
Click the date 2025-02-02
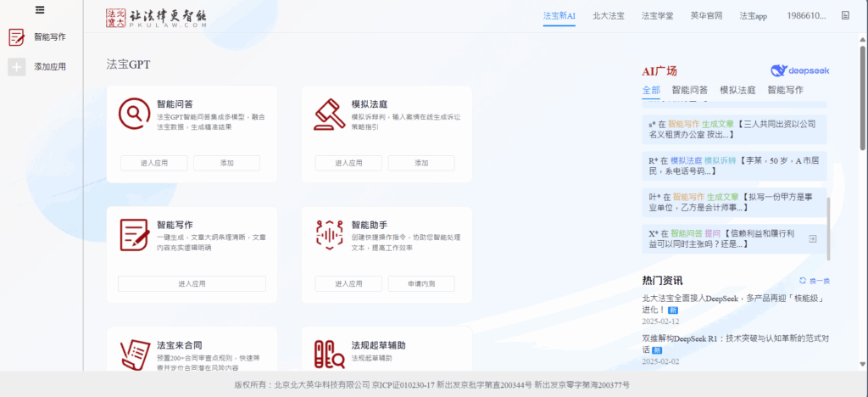pos(660,361)
